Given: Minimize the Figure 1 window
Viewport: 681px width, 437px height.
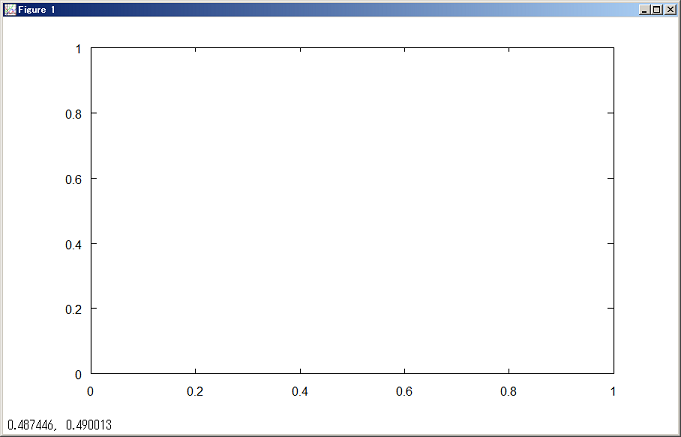Looking at the screenshot, I should pyautogui.click(x=645, y=9).
